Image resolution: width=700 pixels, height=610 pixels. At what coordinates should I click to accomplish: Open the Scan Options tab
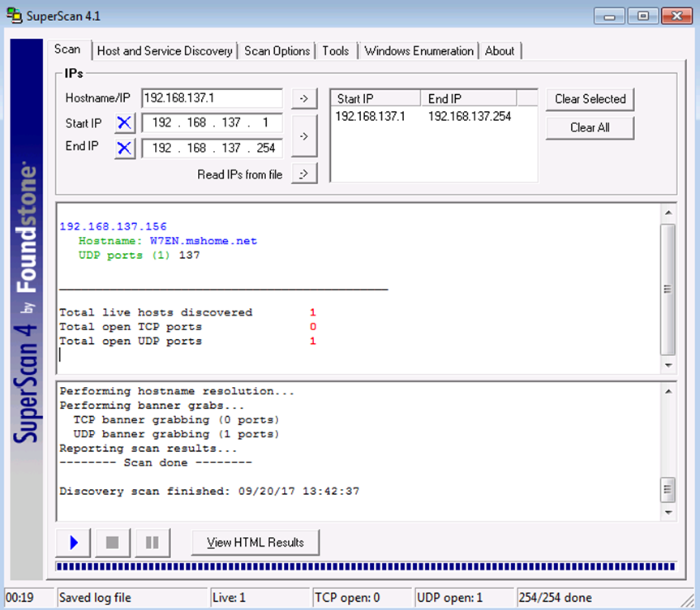(x=277, y=51)
